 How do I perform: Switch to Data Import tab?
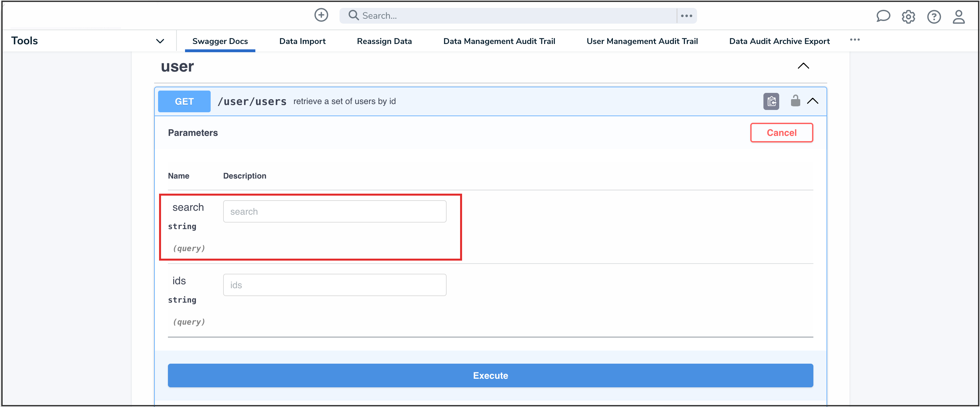tap(302, 41)
